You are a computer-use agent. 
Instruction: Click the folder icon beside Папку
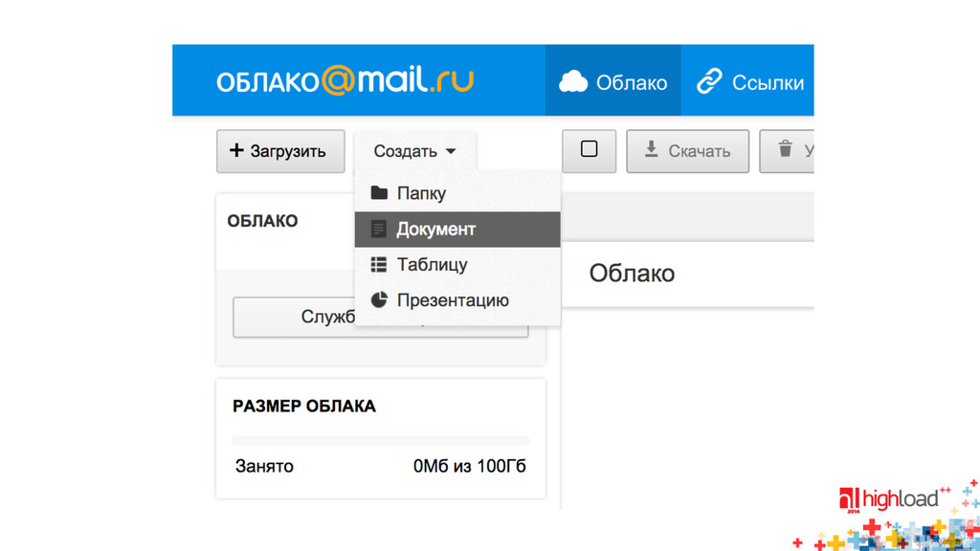pos(379,192)
